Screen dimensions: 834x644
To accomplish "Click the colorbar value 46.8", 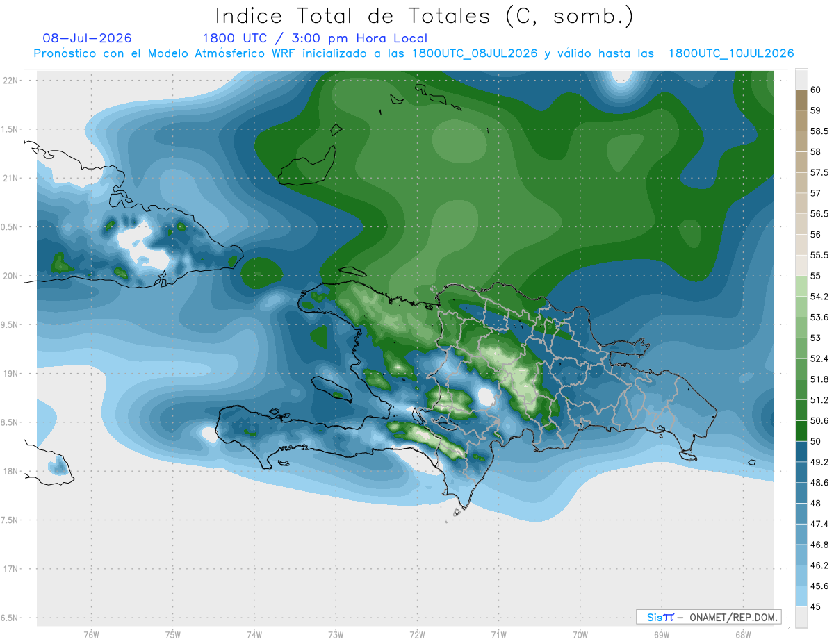I will [x=819, y=545].
